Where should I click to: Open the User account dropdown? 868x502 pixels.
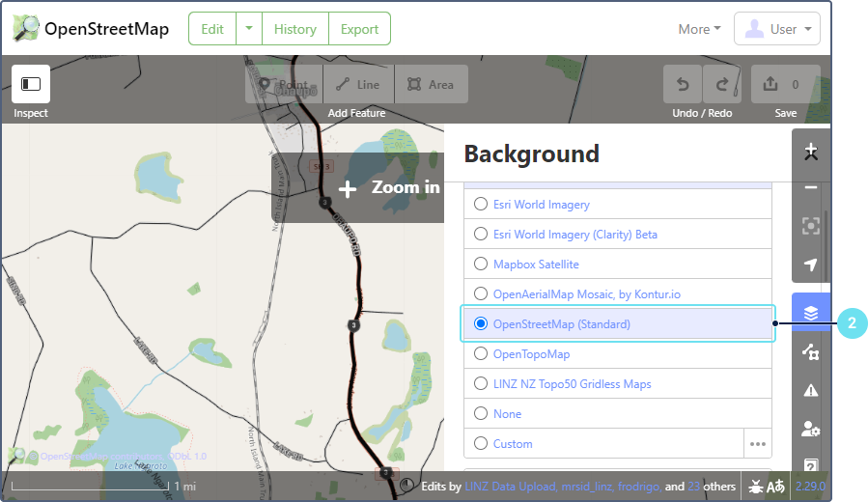[777, 29]
